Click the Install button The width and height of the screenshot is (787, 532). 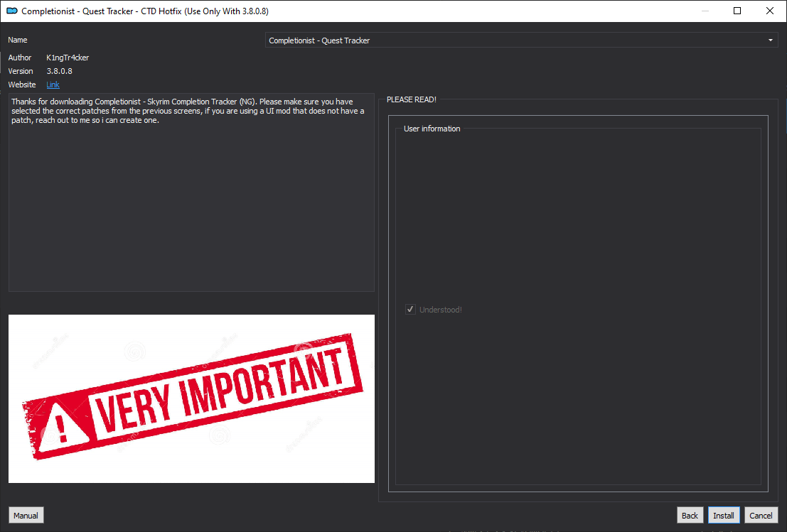tap(724, 516)
